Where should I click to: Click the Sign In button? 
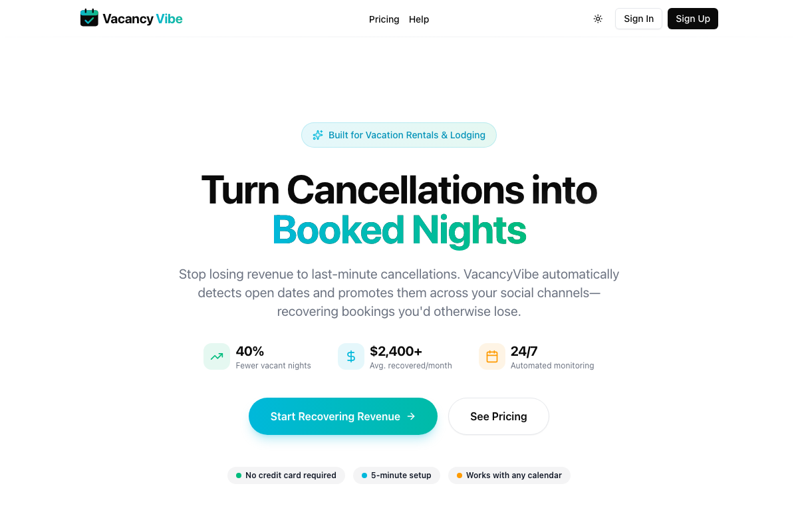638,19
